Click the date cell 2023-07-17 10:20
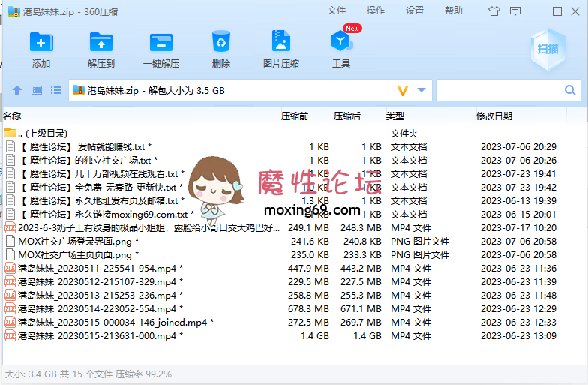 coord(519,228)
